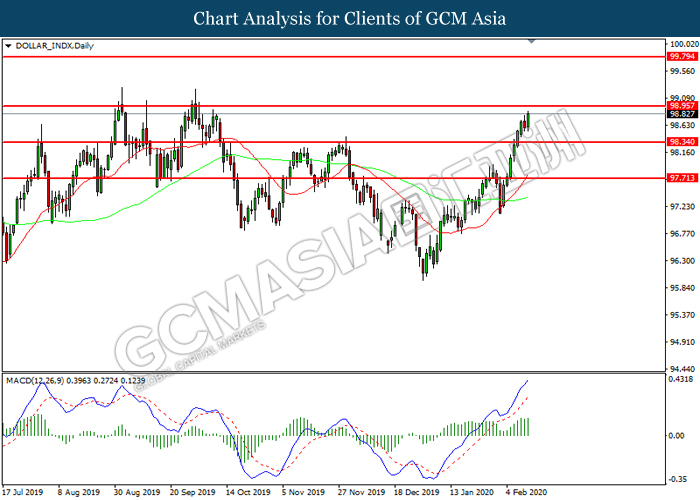Click the -0.35 MACD scale value
Viewport: 700px width, 500px height.
(677, 479)
